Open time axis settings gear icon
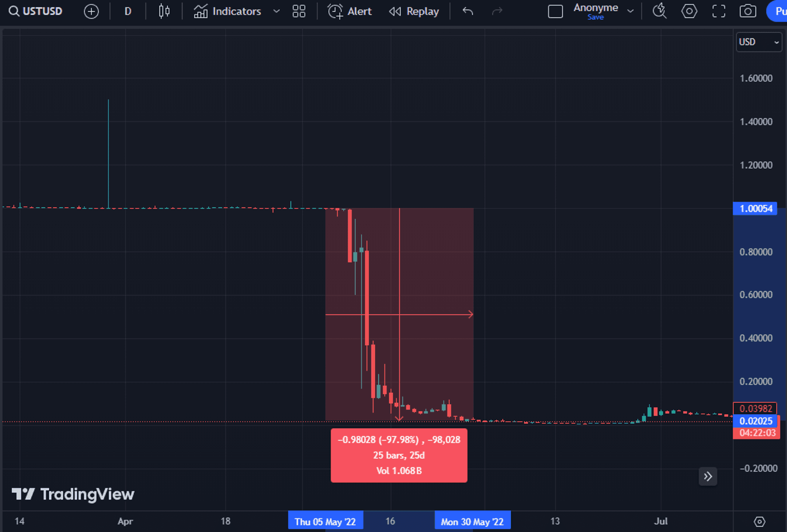The height and width of the screenshot is (532, 787). (x=759, y=521)
